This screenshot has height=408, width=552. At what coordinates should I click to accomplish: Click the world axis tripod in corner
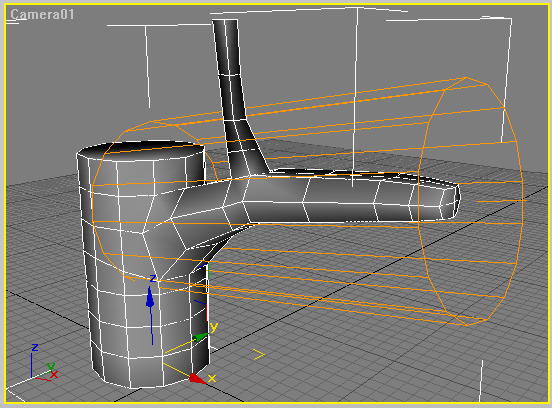click(x=43, y=363)
